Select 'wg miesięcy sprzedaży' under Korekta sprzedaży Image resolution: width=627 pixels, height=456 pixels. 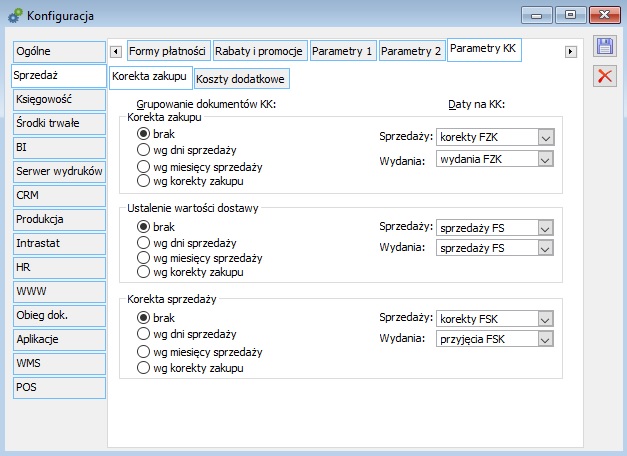(x=200, y=352)
